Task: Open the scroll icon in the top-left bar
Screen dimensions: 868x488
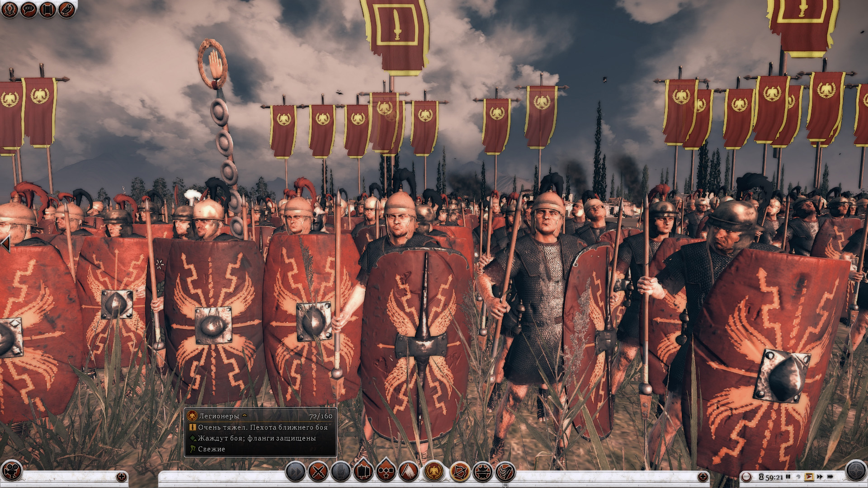Action: (47, 9)
